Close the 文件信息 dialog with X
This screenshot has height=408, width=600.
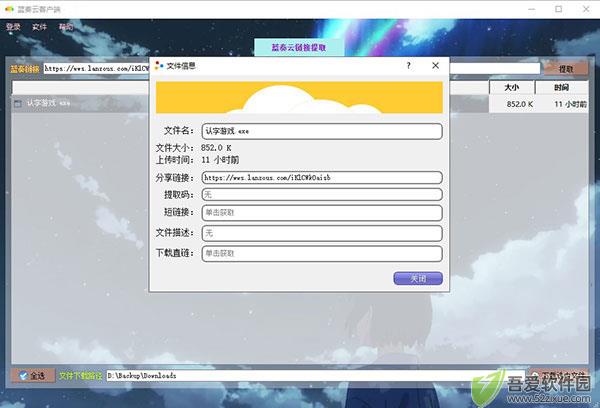(435, 65)
